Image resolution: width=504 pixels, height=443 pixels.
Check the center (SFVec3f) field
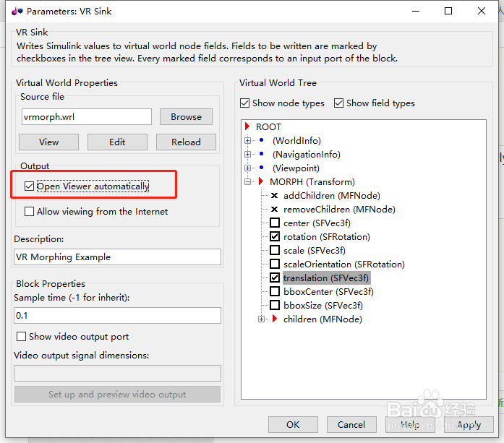click(275, 223)
